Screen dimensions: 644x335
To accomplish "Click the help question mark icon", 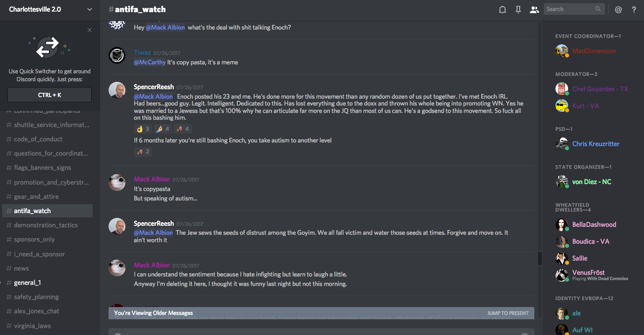I will coord(634,9).
